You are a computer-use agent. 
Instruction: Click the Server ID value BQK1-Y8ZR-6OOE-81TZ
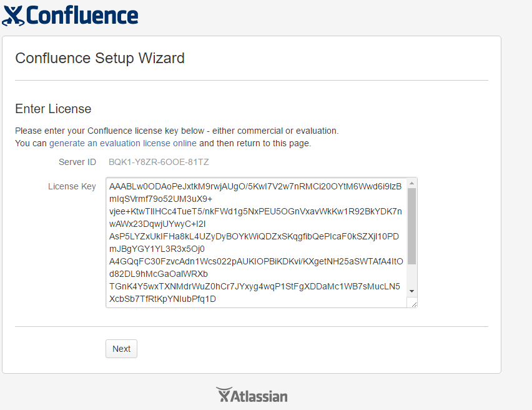[159, 162]
